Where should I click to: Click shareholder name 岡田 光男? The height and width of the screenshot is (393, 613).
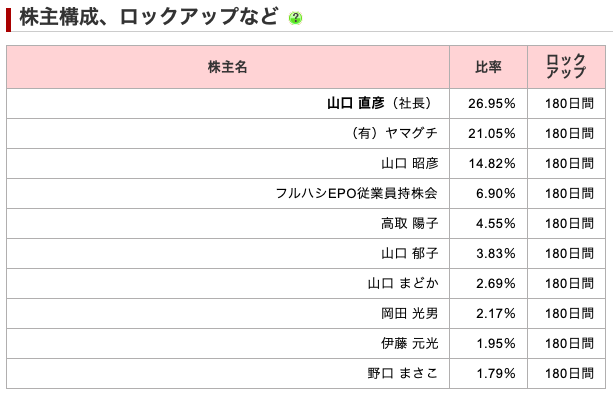(x=410, y=313)
